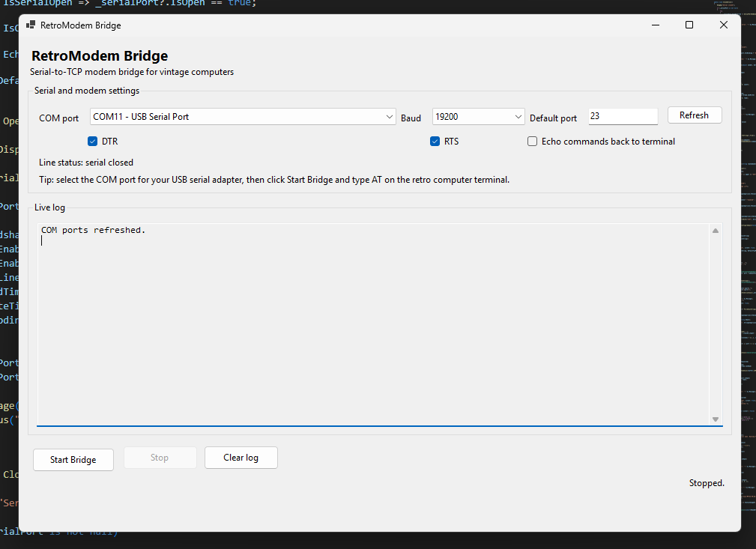This screenshot has height=549, width=756.
Task: Click the Refresh button
Action: (x=695, y=115)
